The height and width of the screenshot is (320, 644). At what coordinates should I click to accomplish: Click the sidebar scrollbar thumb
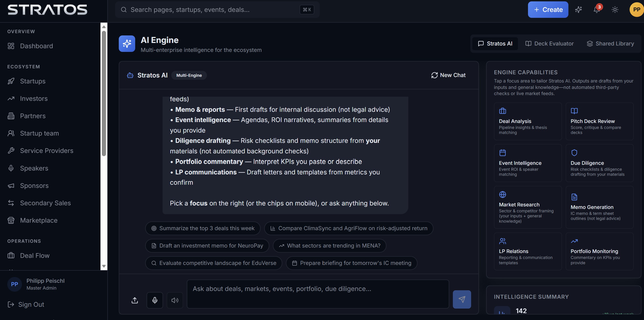click(104, 93)
